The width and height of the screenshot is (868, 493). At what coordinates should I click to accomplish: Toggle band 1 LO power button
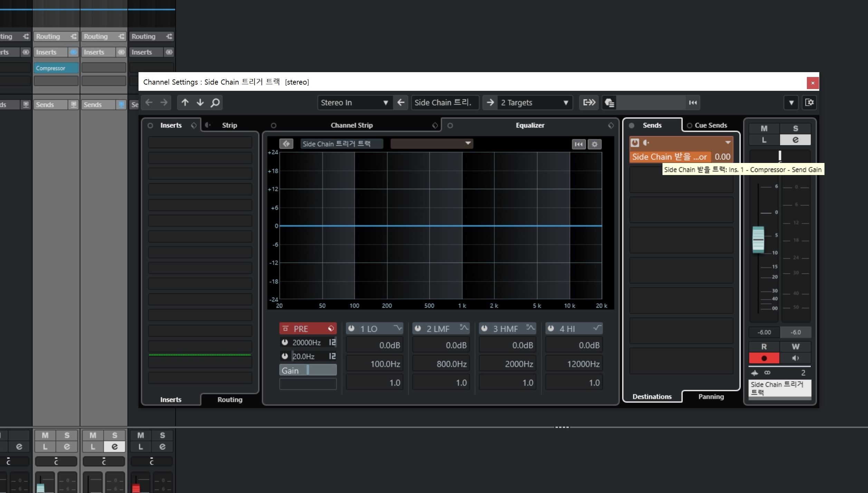pyautogui.click(x=351, y=328)
